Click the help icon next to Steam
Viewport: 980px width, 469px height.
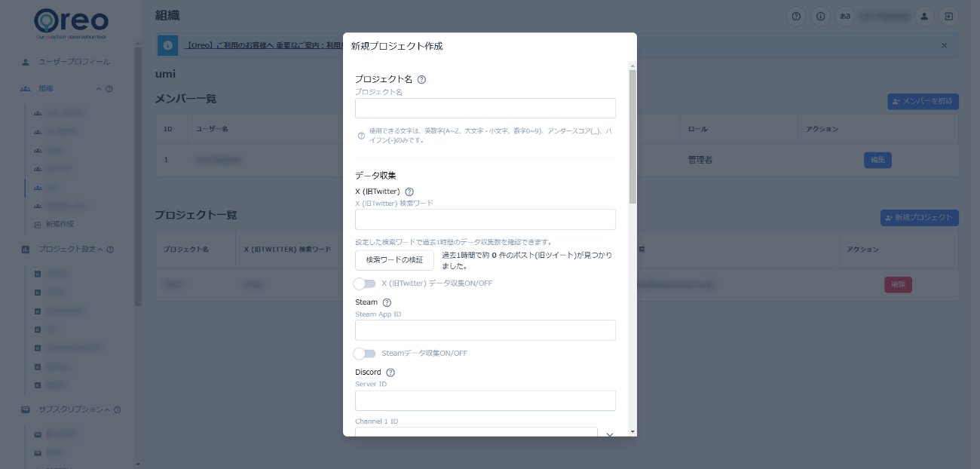[387, 302]
